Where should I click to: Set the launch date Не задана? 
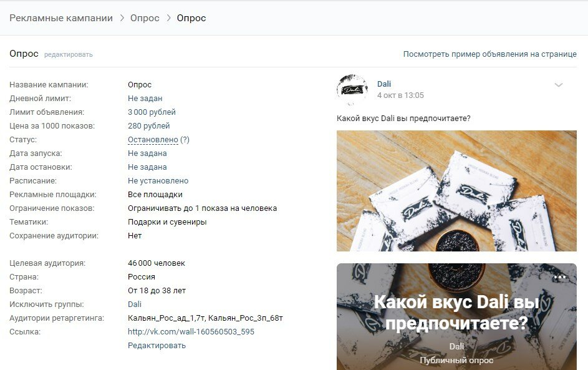(147, 153)
